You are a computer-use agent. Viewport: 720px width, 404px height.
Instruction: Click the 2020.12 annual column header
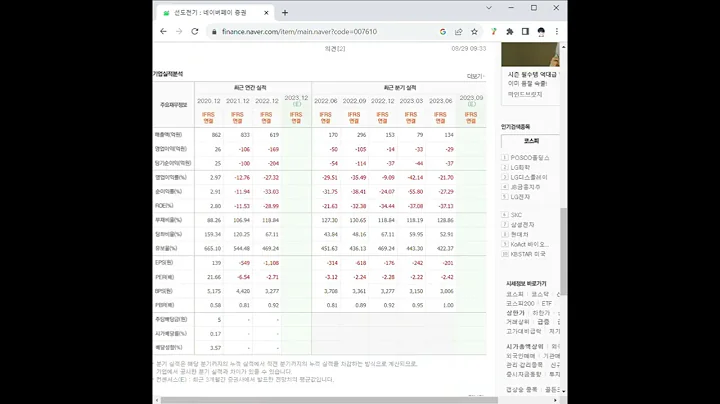208,101
